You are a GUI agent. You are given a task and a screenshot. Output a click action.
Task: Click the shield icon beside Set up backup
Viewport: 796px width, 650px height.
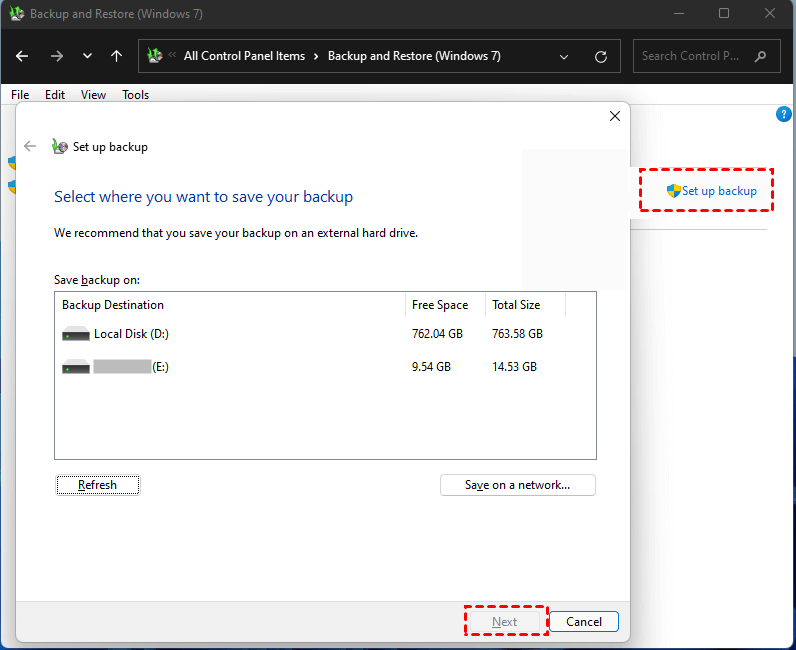coord(673,191)
